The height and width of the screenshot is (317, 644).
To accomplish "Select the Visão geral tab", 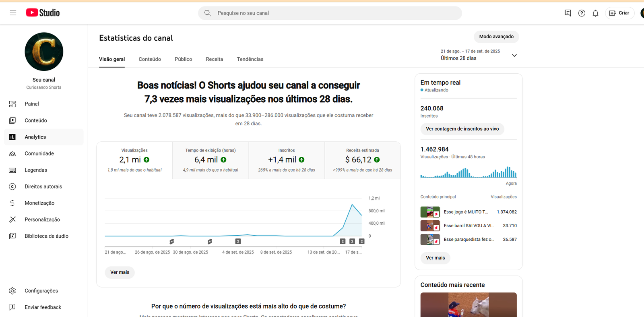I will pos(112,59).
